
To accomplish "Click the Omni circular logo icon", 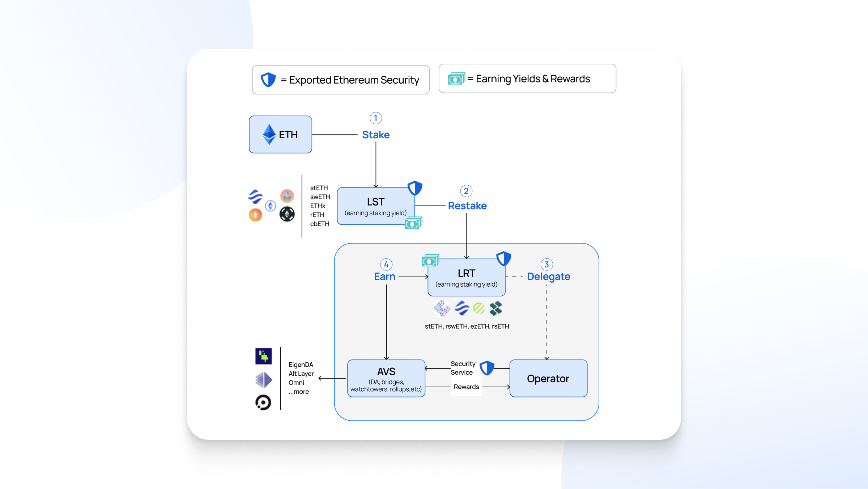I will (x=263, y=402).
